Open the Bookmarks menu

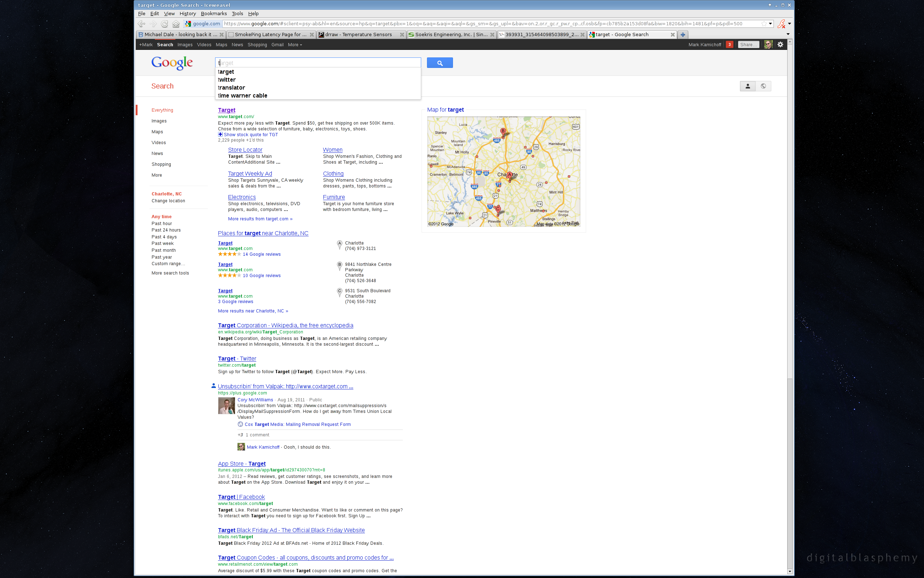(x=214, y=13)
